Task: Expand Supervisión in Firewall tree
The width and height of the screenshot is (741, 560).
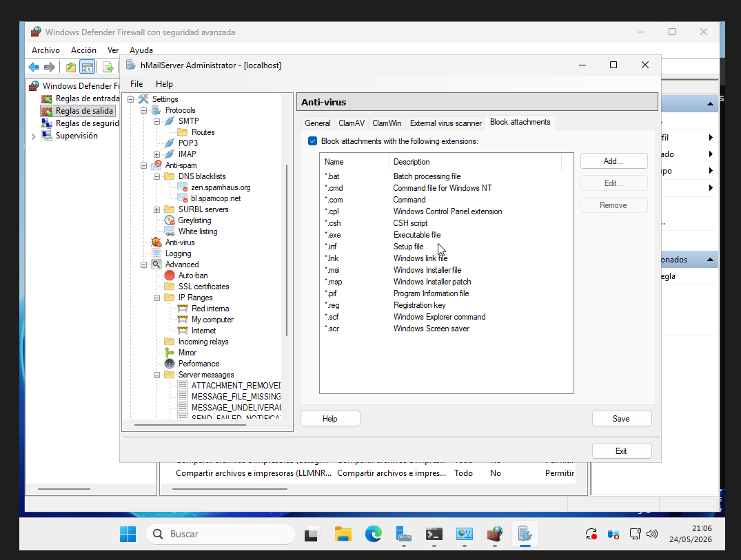Action: tap(33, 136)
